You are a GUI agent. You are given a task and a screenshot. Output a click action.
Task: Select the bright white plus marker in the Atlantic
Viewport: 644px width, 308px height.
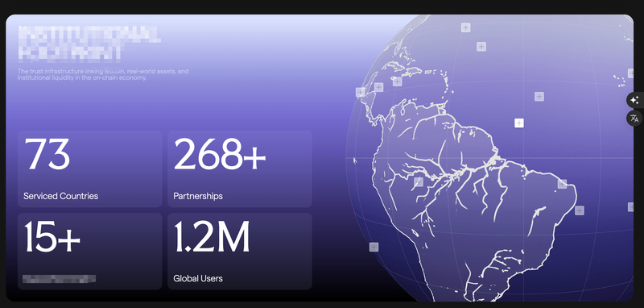[519, 123]
